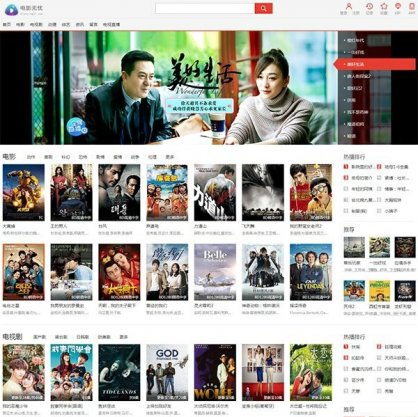Open the favorites star icon
The height and width of the screenshot is (417, 418).
384,6
